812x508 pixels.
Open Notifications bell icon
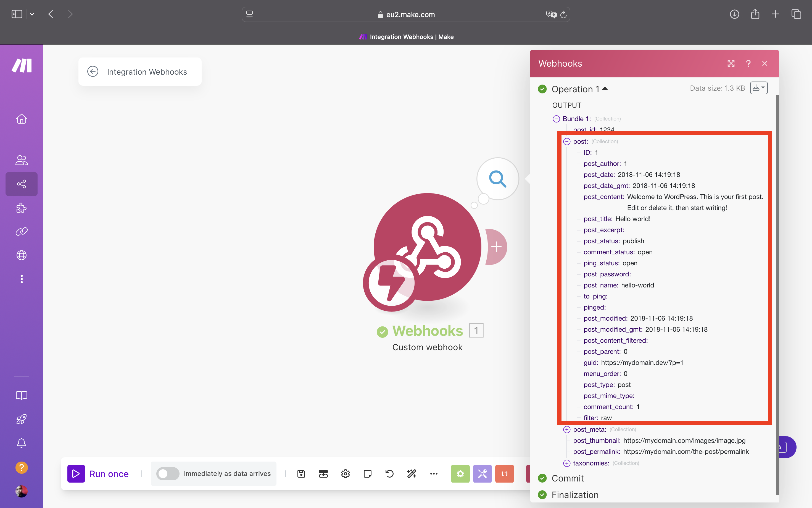click(22, 443)
